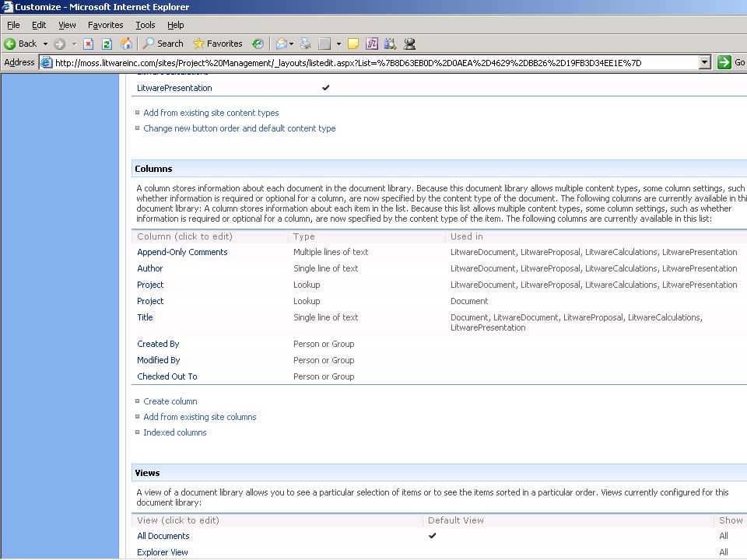Edit the Project column used in Document only
This screenshot has height=560, width=747.
point(150,301)
